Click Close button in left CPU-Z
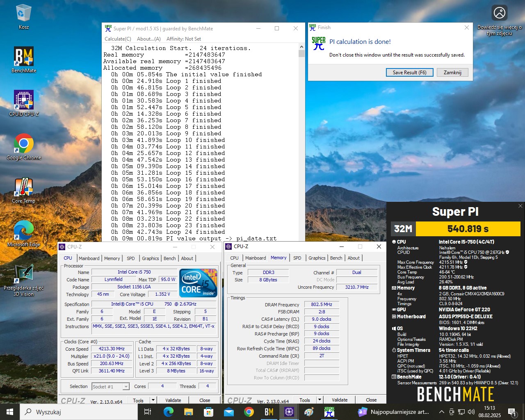This screenshot has height=420, width=525. [x=205, y=400]
